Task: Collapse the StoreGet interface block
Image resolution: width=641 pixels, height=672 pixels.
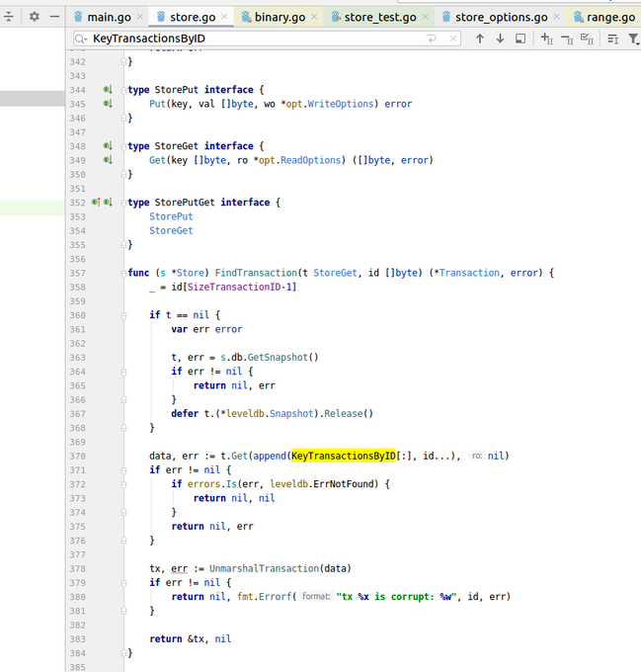Action: (x=123, y=146)
